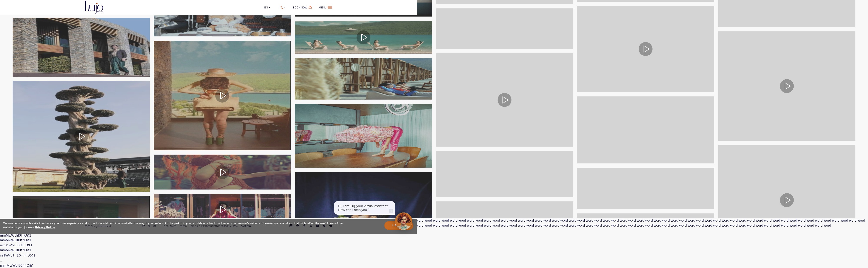This screenshot has height=268, width=868.
Task: Open the pink floral dress table photo
Action: point(363,136)
